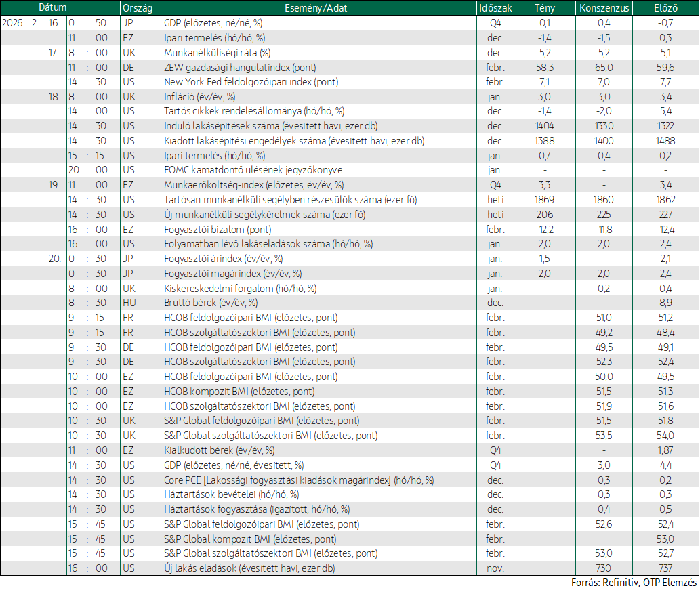The width and height of the screenshot is (700, 590).
Task: Select the Időszak column header
Action: pyautogui.click(x=495, y=7)
